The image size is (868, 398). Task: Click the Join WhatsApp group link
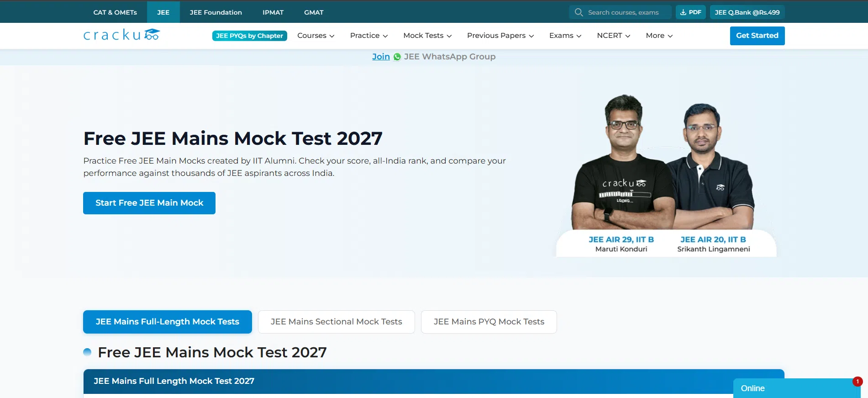381,57
